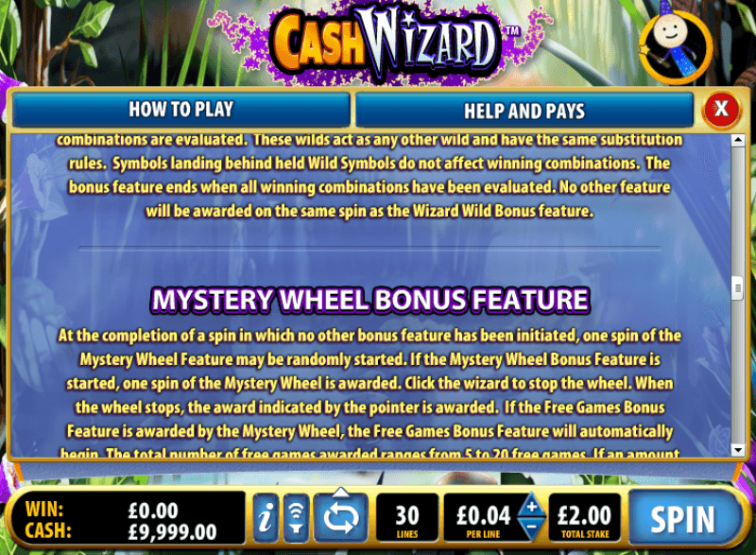The height and width of the screenshot is (555, 756).
Task: Click the Mystery Wheel Bonus Feature heading
Action: (370, 300)
